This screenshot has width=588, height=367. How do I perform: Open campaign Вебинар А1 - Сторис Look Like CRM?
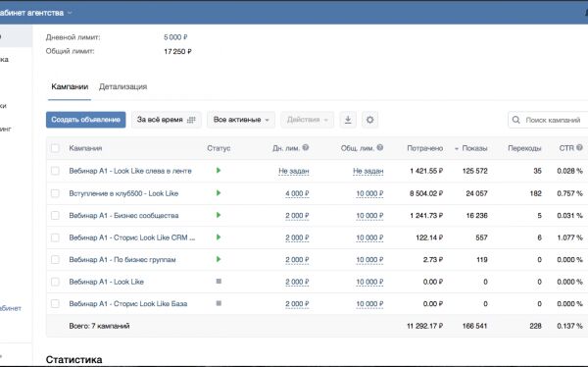click(x=132, y=237)
